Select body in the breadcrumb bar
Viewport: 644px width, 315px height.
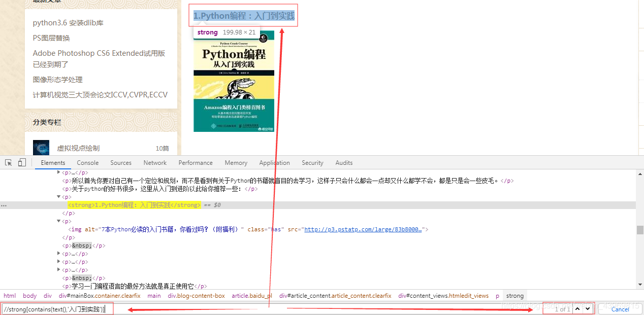30,296
